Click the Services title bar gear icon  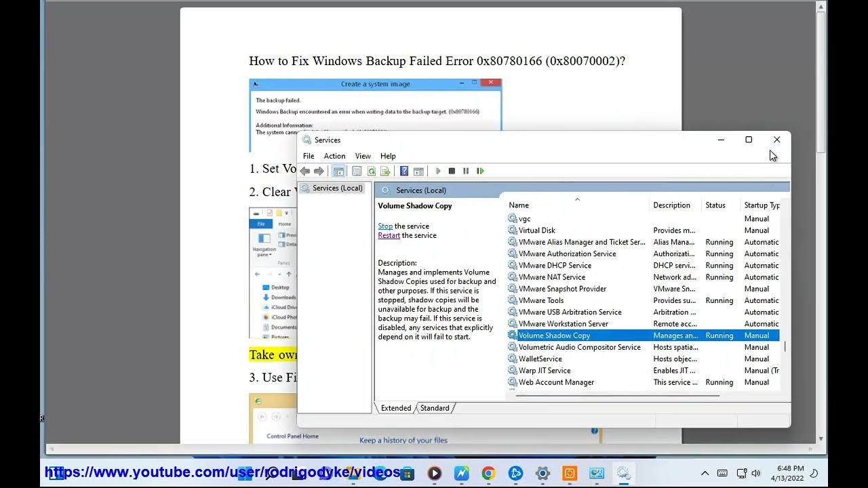tap(307, 140)
